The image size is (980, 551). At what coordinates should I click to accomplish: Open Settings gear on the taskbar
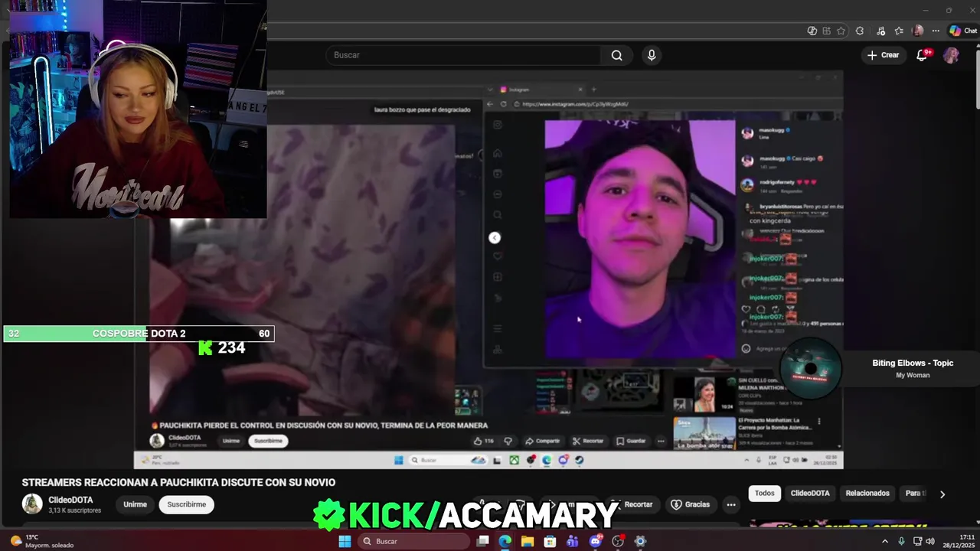641,541
